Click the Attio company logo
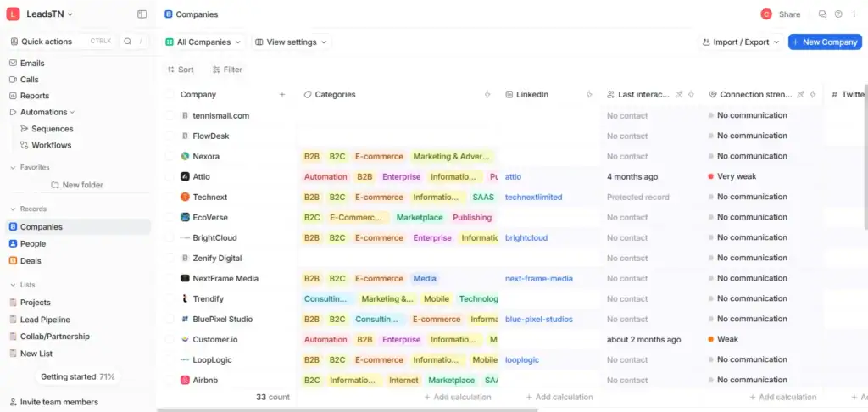 pos(186,176)
